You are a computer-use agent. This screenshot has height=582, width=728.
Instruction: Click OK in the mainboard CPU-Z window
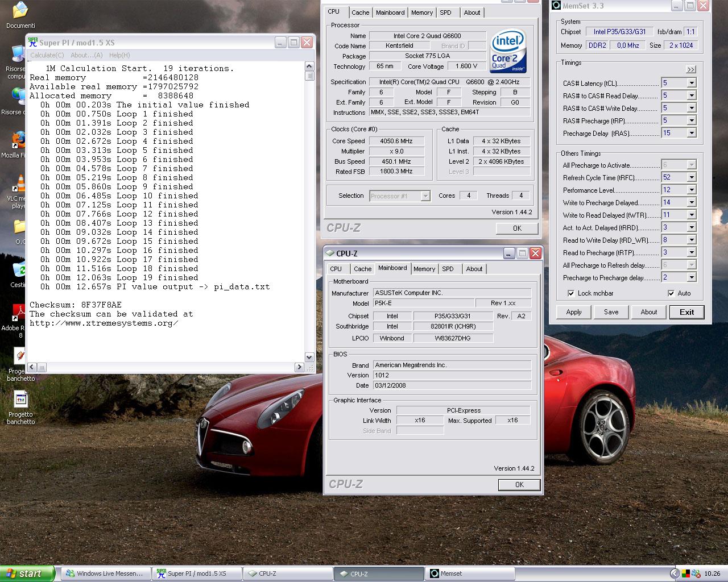(519, 485)
